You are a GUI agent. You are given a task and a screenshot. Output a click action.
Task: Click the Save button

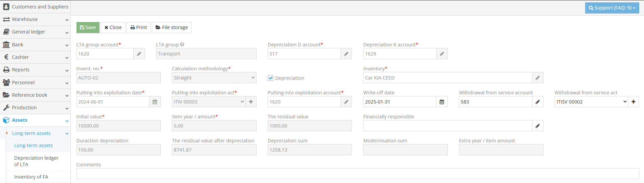[x=88, y=27]
